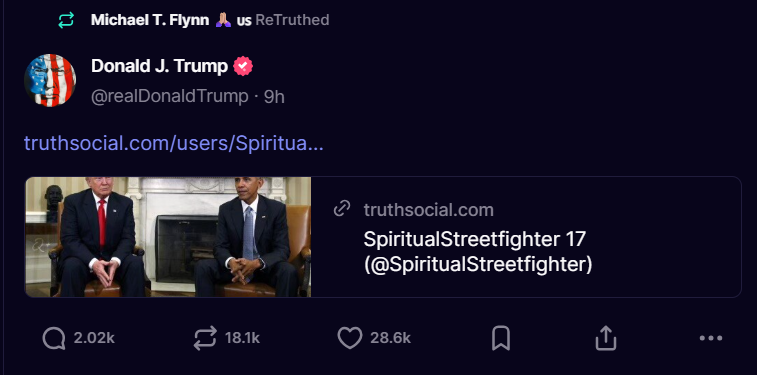Like the post with the heart icon
Viewport: 757px width, 375px height.
[x=350, y=338]
